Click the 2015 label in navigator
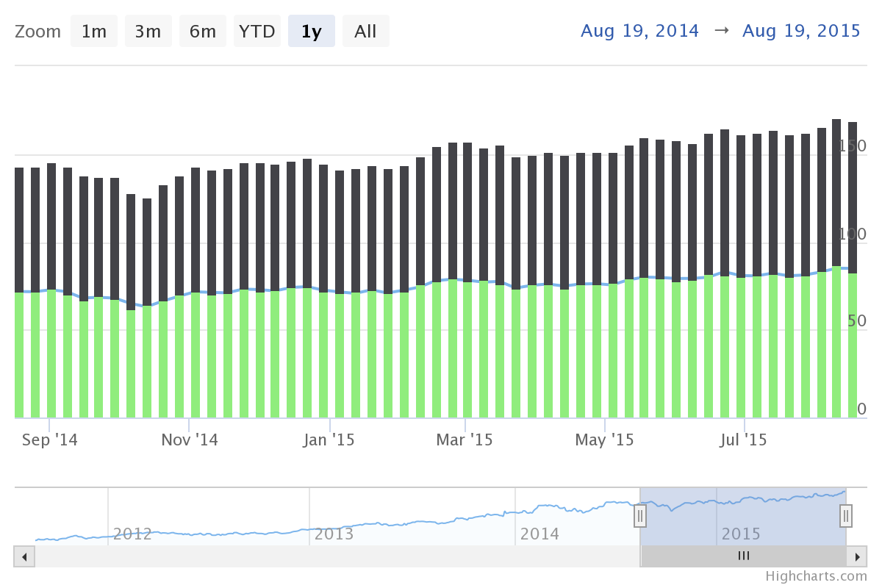The width and height of the screenshot is (882, 588). click(741, 534)
